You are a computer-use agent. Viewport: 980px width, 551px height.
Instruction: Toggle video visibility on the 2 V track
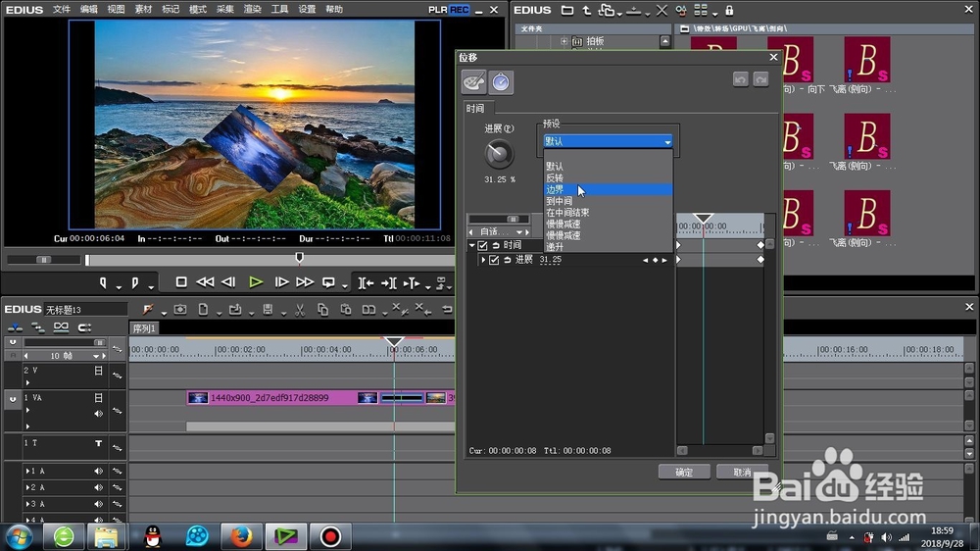tap(98, 372)
